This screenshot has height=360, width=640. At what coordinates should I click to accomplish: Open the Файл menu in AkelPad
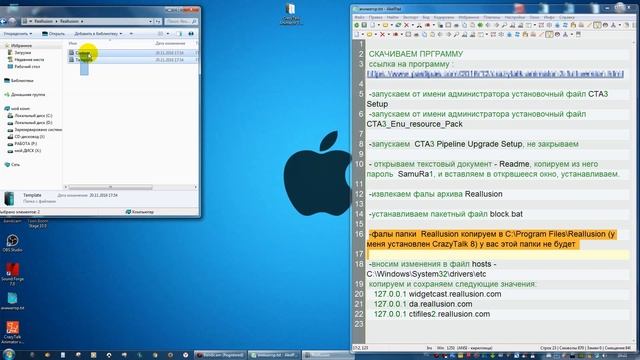[359, 18]
